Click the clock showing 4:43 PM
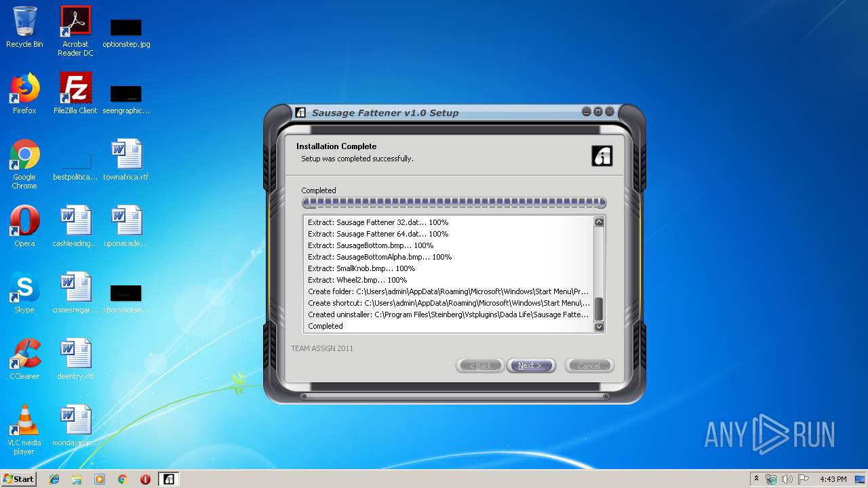The image size is (868, 488). 833,479
